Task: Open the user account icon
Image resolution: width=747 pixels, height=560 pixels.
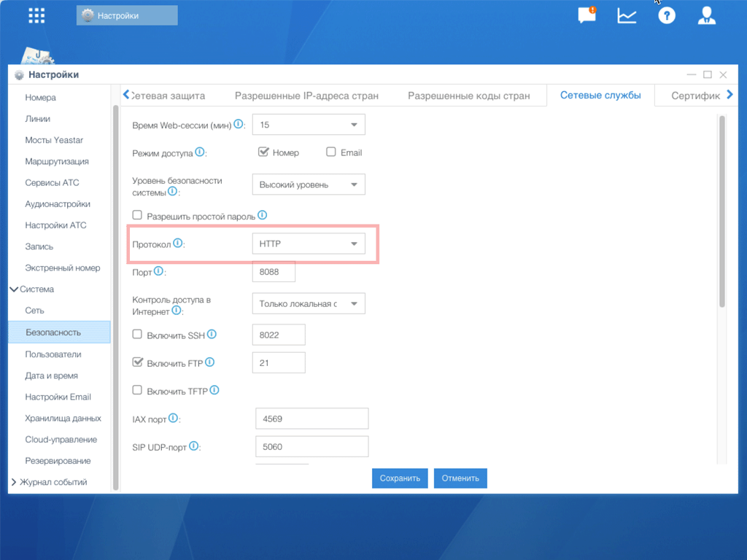Action: 706,15
